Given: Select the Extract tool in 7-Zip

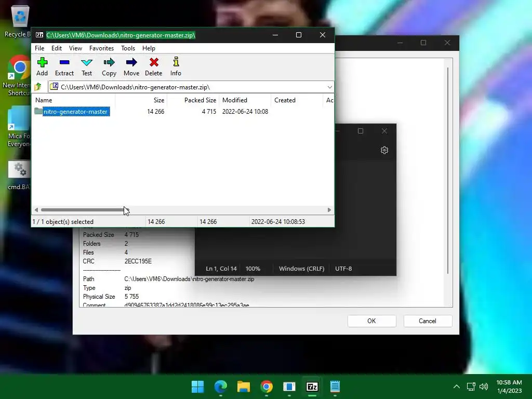Looking at the screenshot, I should [64, 66].
